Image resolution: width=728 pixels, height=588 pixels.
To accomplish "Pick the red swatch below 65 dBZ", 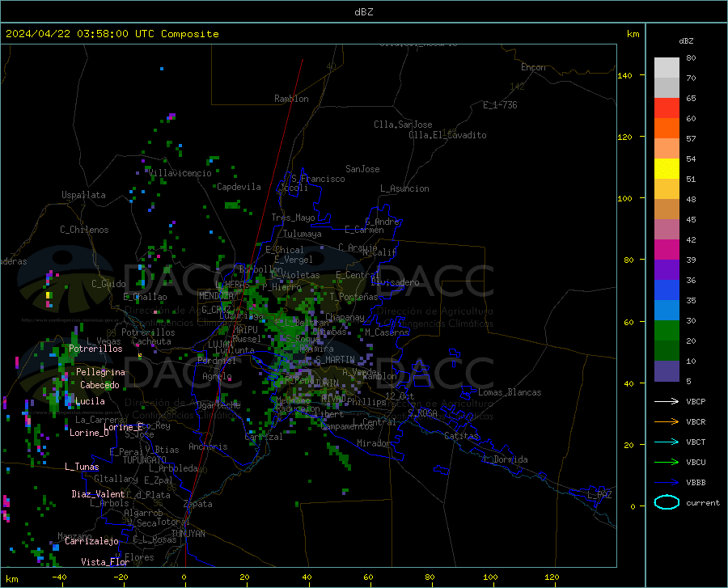I will click(667, 108).
